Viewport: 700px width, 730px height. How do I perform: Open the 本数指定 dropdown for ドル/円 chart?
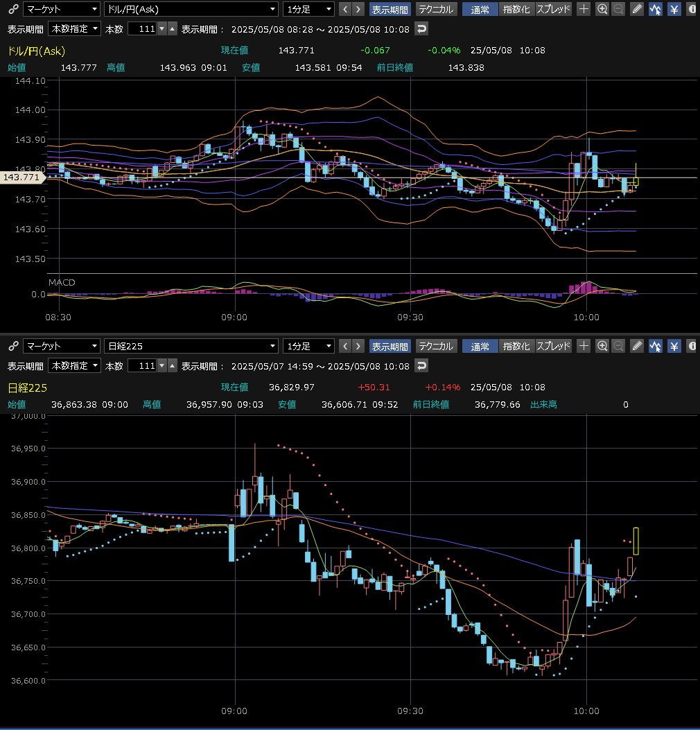(x=74, y=29)
